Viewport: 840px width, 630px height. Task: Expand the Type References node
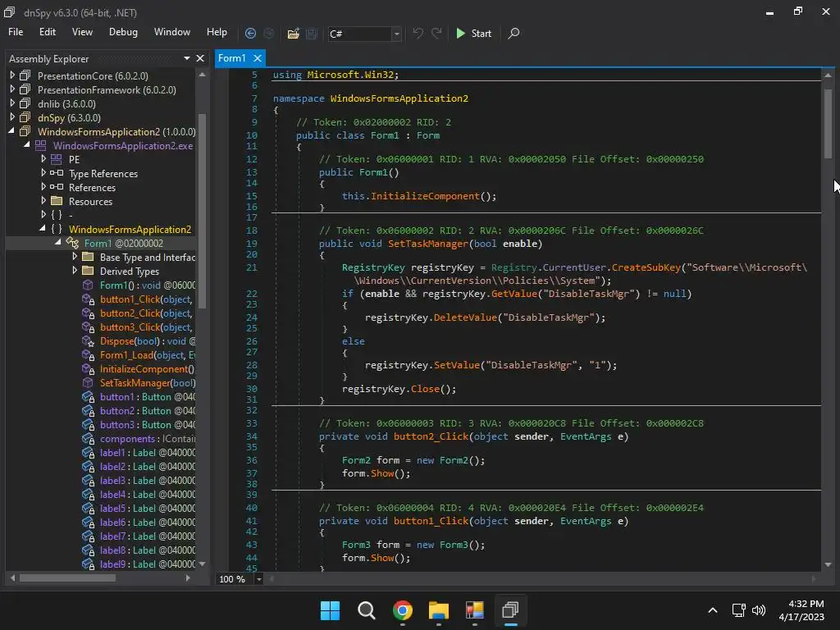coord(43,173)
